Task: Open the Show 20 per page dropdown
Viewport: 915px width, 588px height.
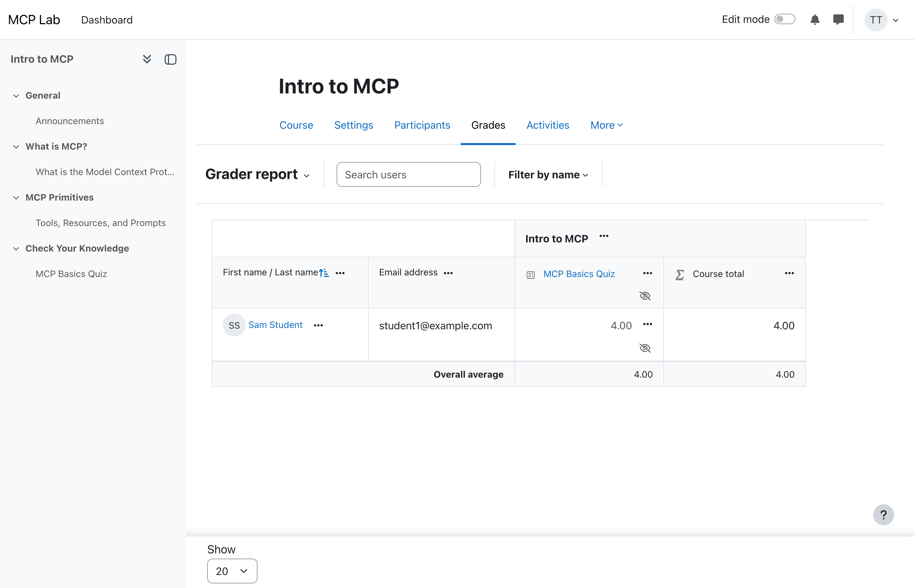Action: point(232,571)
